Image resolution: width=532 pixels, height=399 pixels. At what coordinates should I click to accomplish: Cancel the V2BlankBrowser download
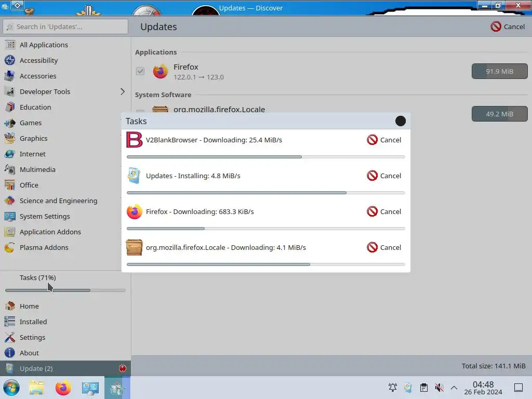pos(384,140)
